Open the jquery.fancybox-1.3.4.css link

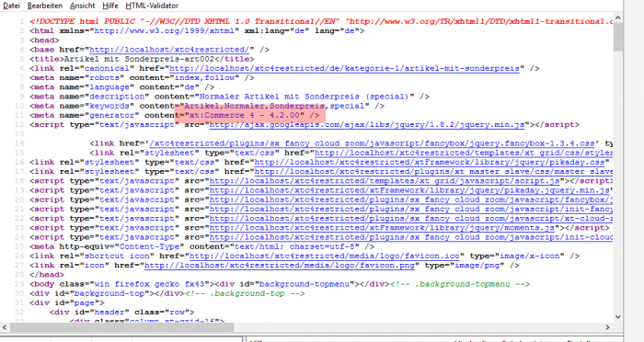pyautogui.click(x=373, y=143)
